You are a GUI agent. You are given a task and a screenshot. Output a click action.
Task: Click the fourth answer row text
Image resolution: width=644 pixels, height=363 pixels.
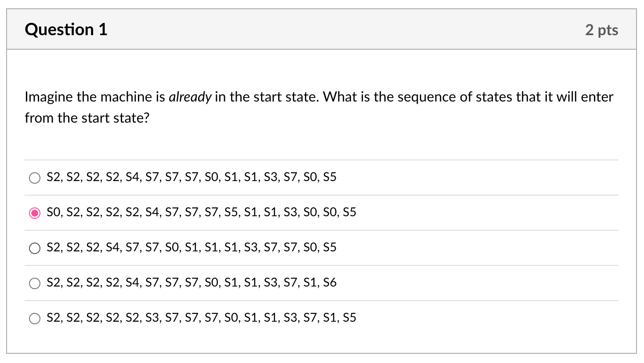click(x=192, y=283)
